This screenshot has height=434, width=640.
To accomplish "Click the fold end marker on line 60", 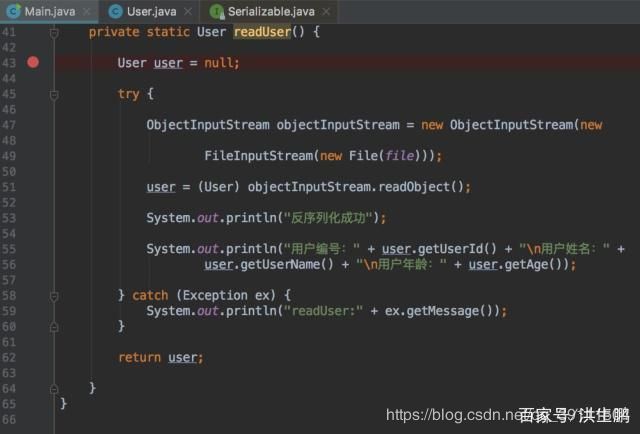I will (x=54, y=327).
